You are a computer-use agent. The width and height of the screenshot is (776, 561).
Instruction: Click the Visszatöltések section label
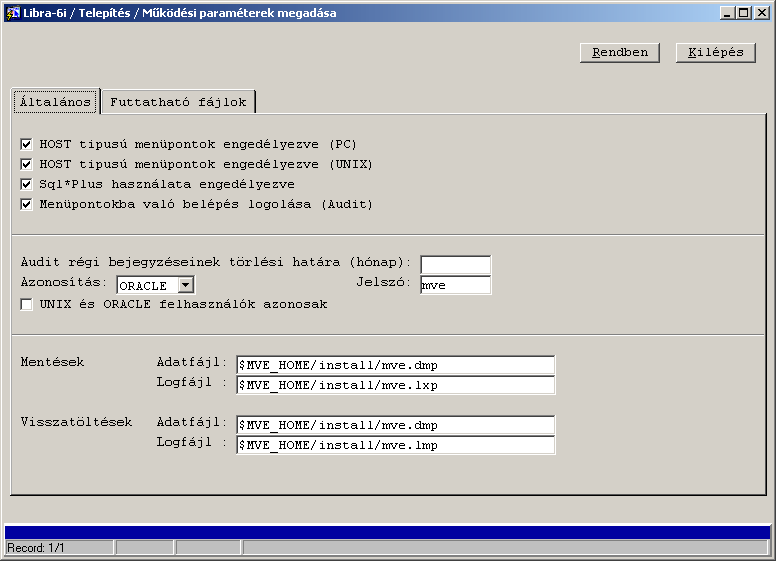[x=77, y=422]
